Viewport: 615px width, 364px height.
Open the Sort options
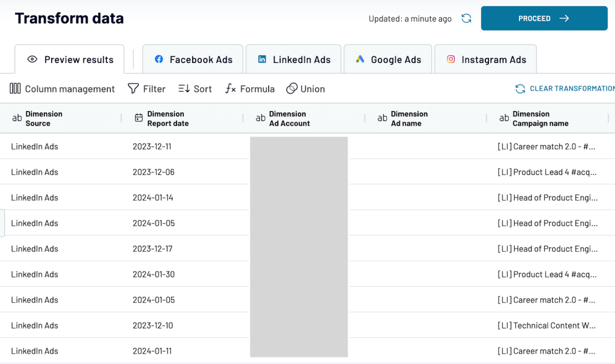tap(195, 89)
